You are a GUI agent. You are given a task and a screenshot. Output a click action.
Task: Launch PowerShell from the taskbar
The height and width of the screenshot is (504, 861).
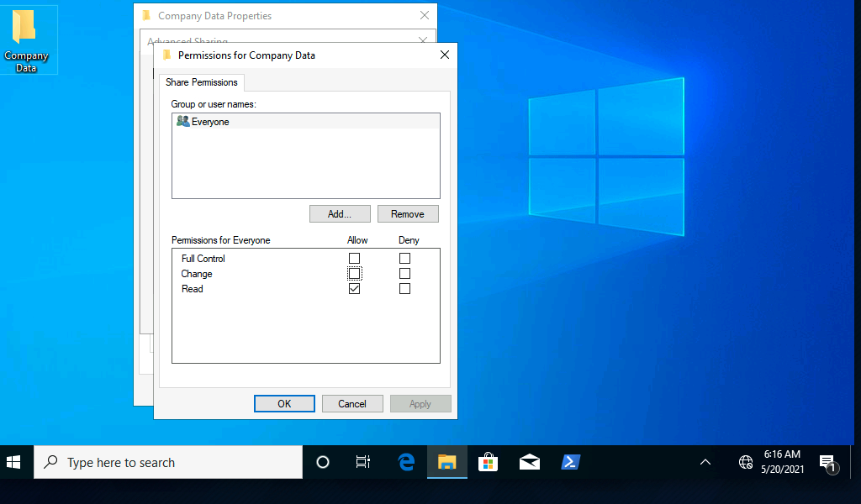[x=571, y=462]
